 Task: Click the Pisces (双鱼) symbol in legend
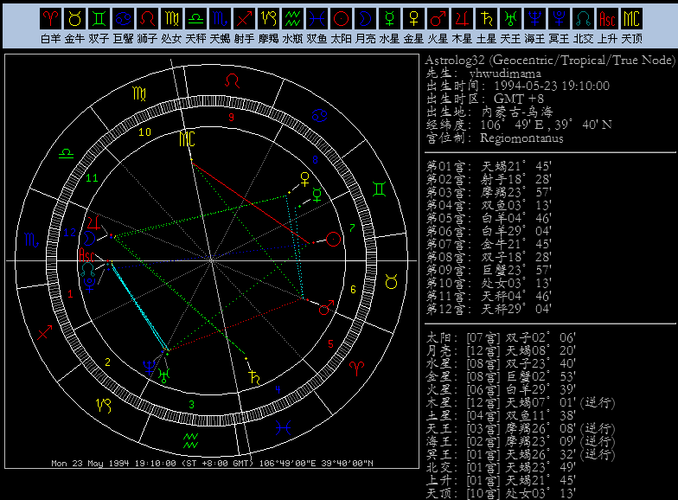[317, 19]
